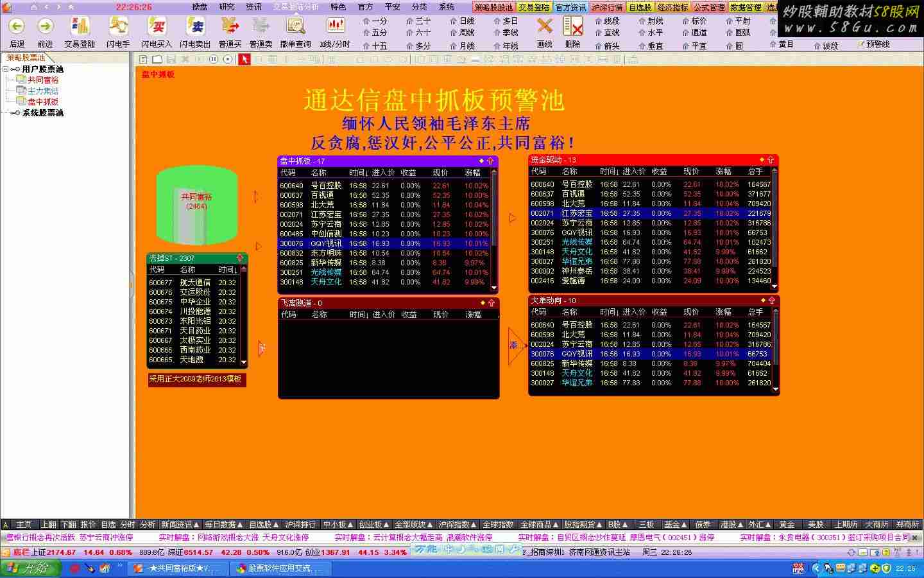Viewport: 924px width, 578px height.
Task: Select the 箭头 arrow drawing option
Action: [607, 46]
